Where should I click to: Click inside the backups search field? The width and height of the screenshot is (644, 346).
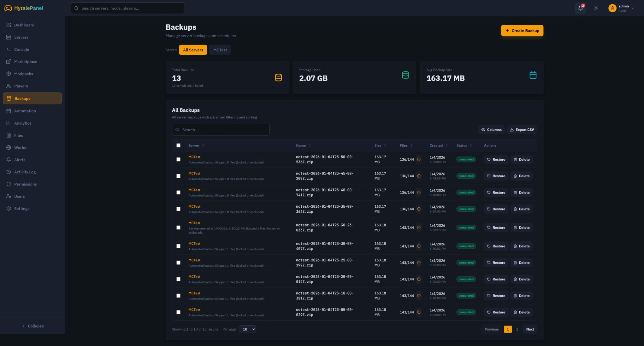pos(221,130)
